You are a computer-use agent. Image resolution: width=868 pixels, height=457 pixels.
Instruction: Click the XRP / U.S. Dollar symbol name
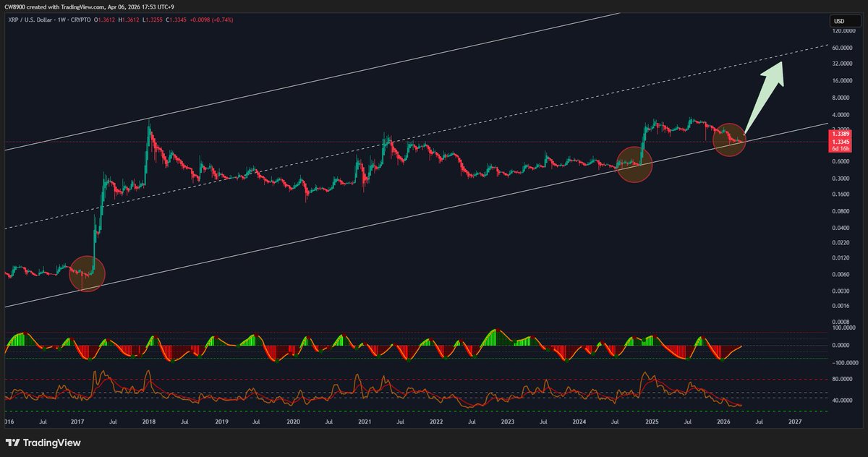[29, 20]
